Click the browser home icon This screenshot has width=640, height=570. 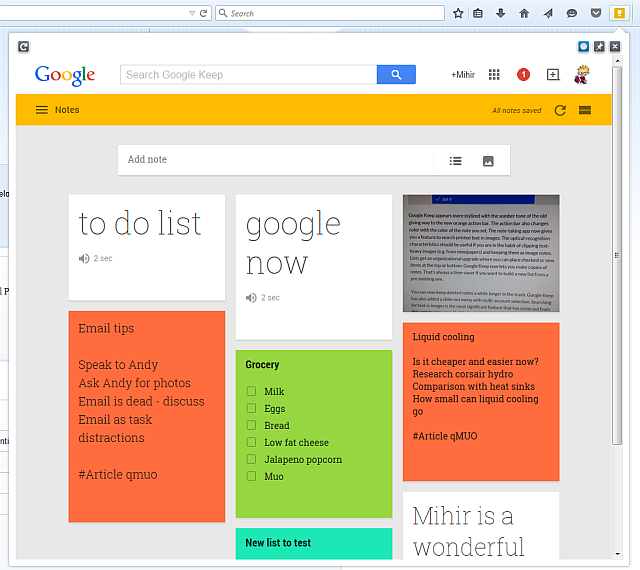click(524, 13)
